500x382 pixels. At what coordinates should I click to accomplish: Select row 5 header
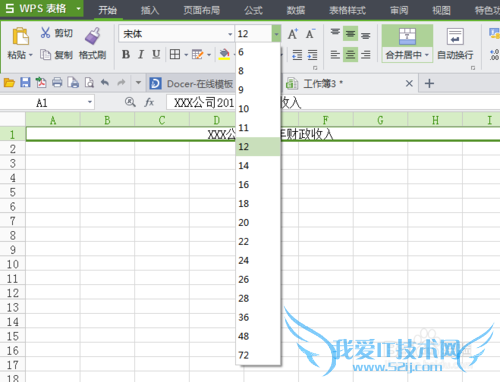click(x=13, y=192)
